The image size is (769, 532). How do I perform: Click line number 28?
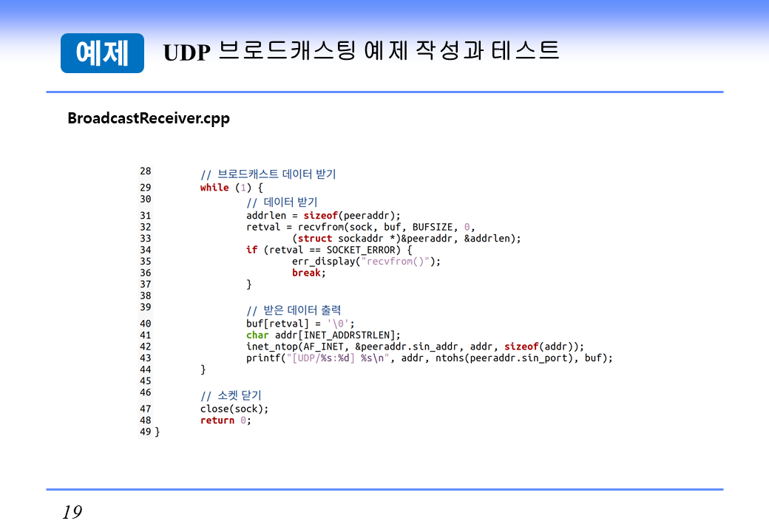tap(145, 171)
